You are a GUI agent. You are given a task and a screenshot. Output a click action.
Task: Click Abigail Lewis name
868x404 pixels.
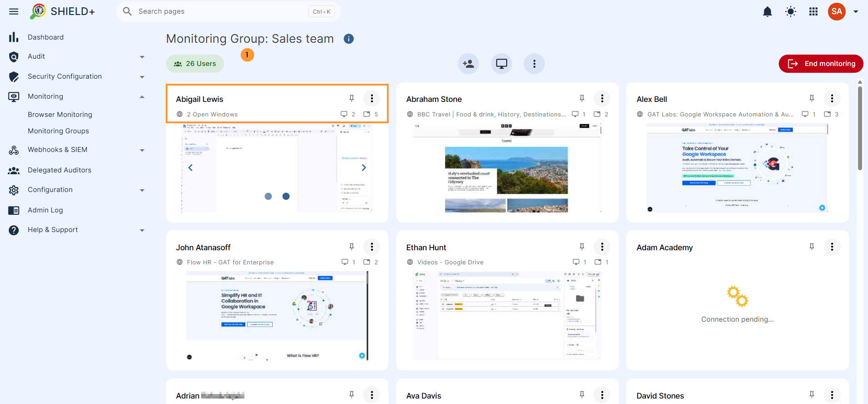click(199, 99)
